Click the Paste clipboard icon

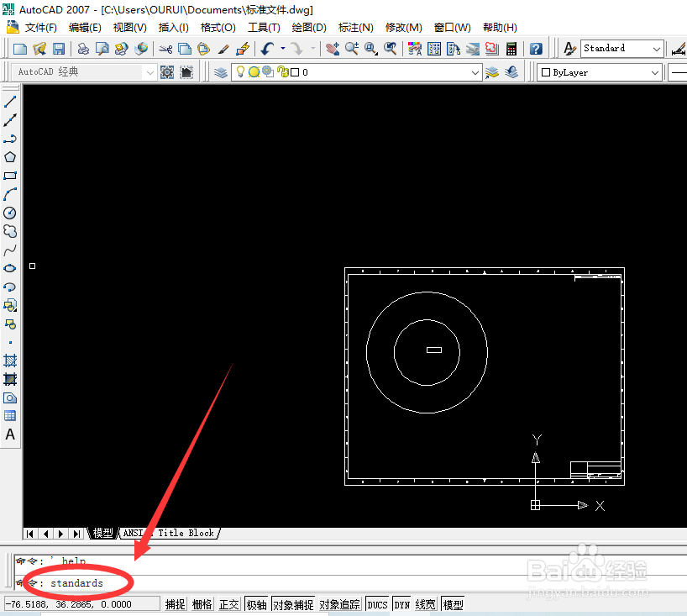click(204, 49)
